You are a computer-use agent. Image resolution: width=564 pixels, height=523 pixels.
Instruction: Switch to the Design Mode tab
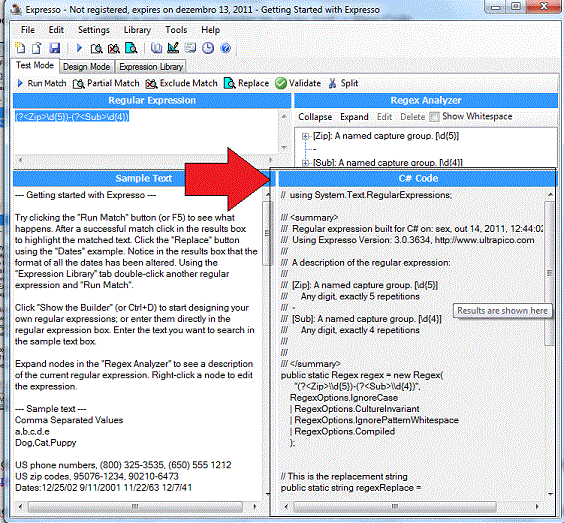click(x=87, y=67)
